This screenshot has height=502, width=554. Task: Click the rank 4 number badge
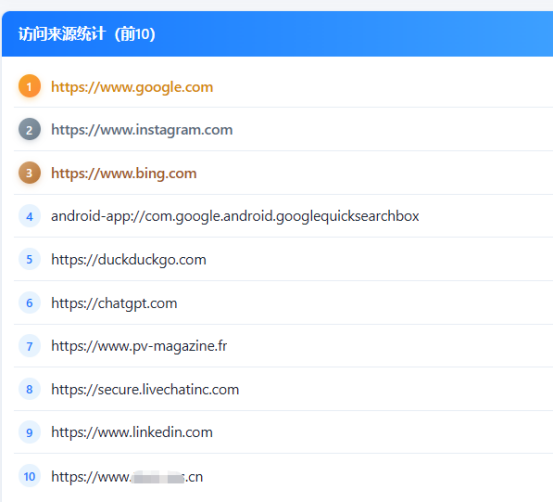29,216
